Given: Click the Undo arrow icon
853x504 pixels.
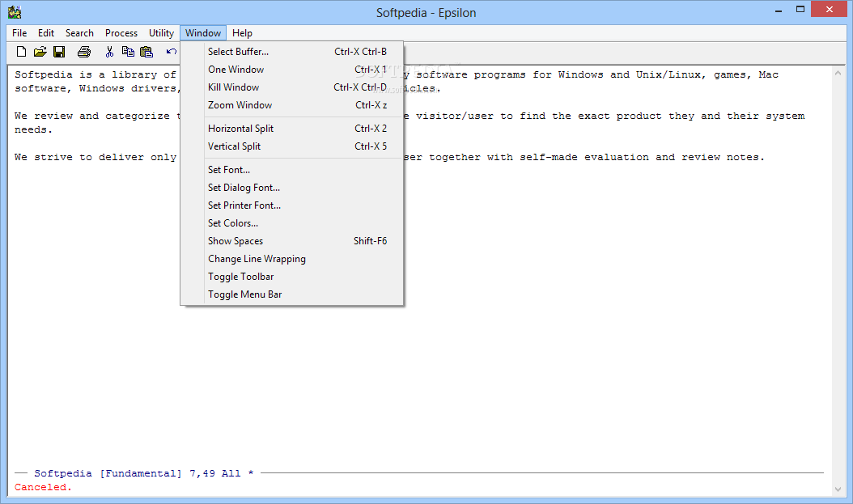Looking at the screenshot, I should [172, 52].
